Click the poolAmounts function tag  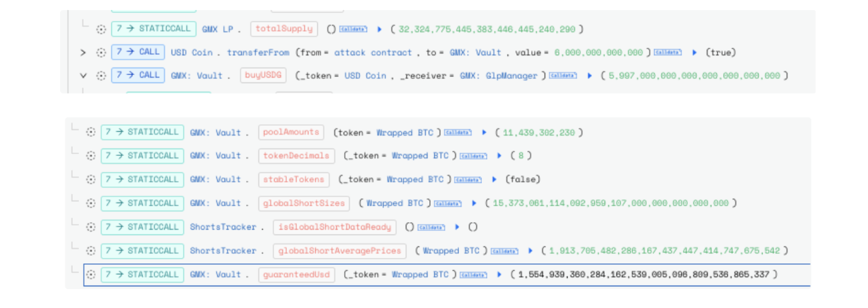pyautogui.click(x=291, y=132)
